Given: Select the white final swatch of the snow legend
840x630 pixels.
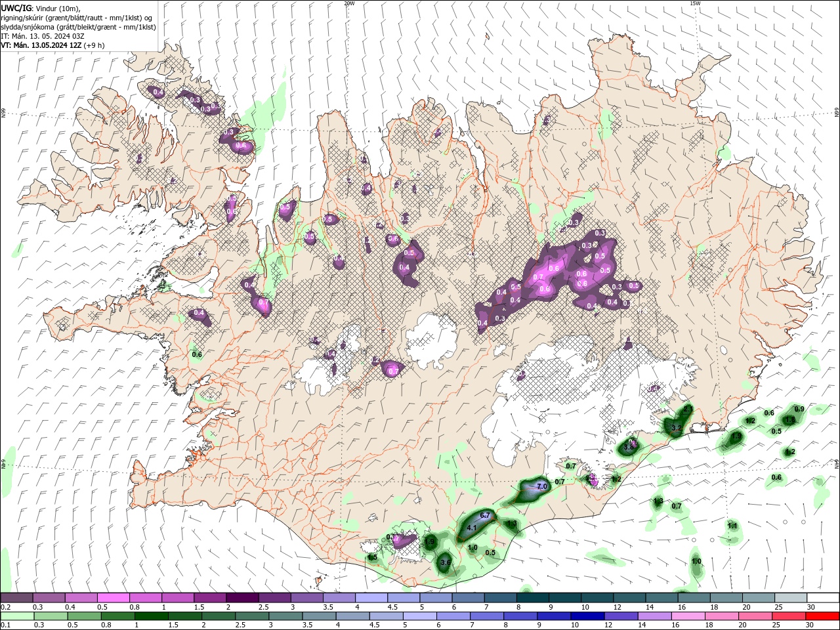Looking at the screenshot, I should pyautogui.click(x=822, y=598).
